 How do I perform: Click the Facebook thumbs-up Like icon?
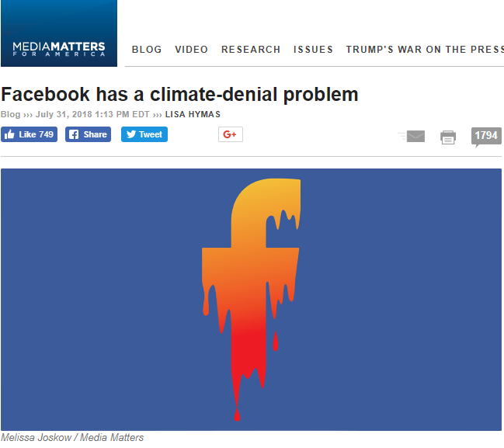9,134
